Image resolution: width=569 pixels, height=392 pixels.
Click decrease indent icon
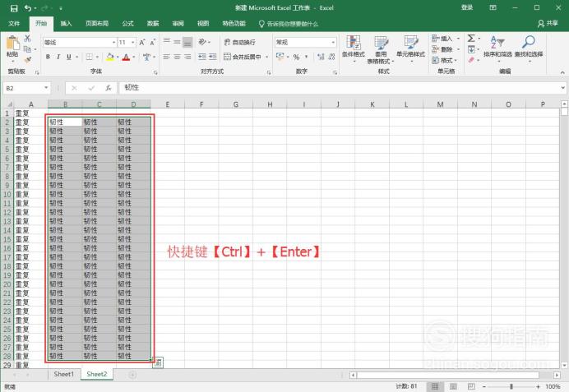pos(202,57)
